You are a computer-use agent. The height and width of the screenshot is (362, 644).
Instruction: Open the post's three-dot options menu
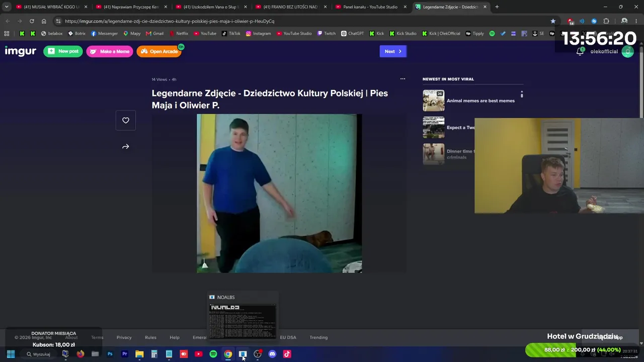pos(403,79)
